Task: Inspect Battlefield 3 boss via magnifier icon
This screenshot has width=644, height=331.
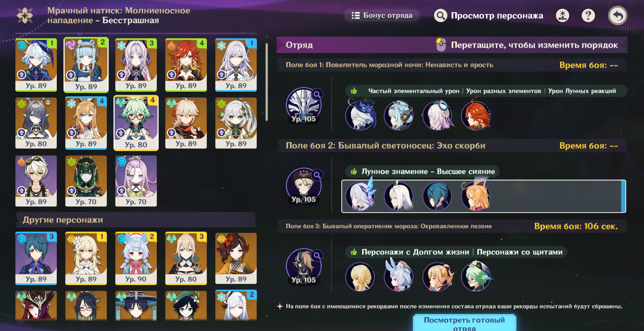Action: [x=317, y=256]
